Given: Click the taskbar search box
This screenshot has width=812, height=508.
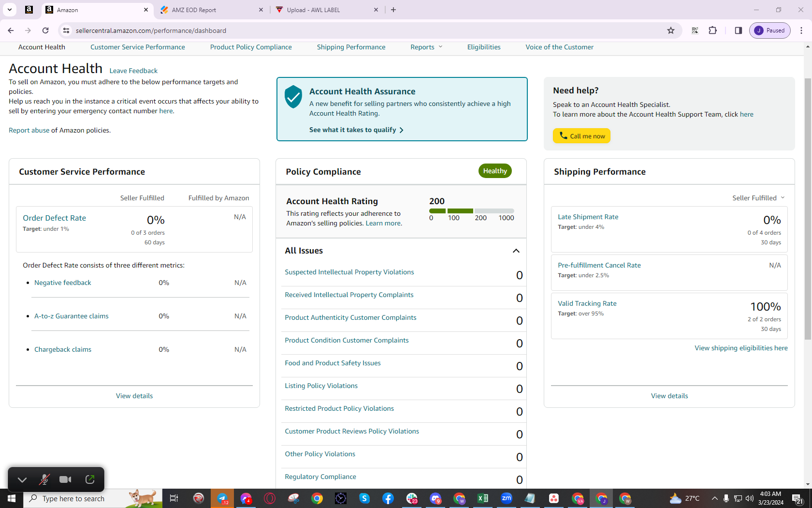Looking at the screenshot, I should click(x=93, y=498).
